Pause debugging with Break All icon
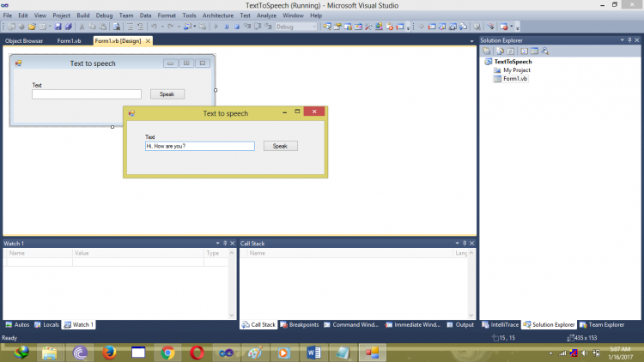The width and height of the screenshot is (644, 362). [227, 27]
